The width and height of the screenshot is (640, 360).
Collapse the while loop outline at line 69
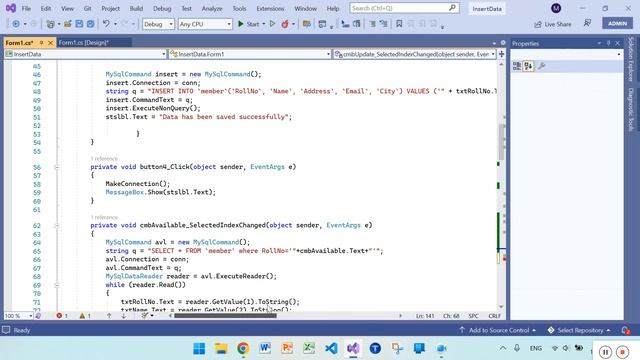pyautogui.click(x=57, y=285)
